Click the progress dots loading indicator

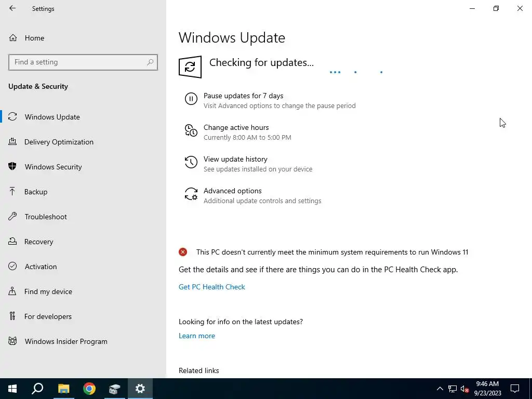pos(356,72)
